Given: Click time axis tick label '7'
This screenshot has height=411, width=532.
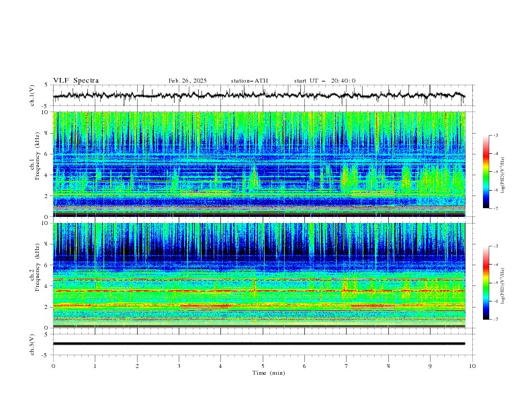Looking at the screenshot, I should click(347, 366).
